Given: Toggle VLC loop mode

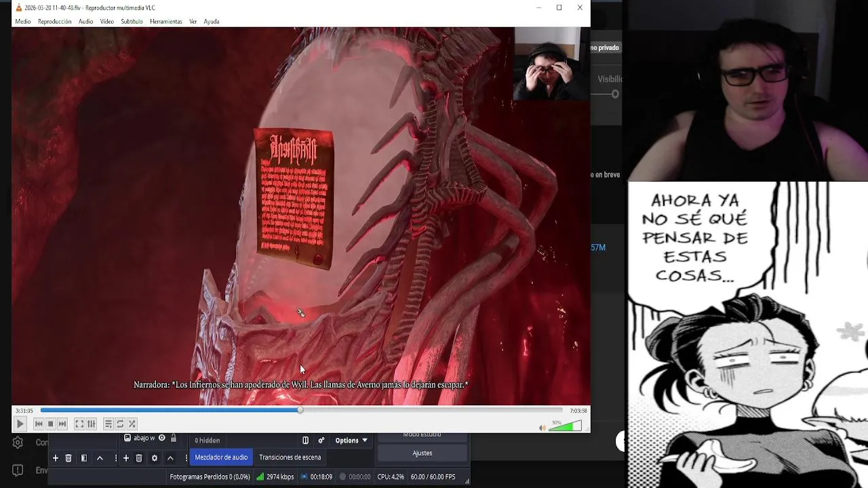Looking at the screenshot, I should pyautogui.click(x=120, y=424).
